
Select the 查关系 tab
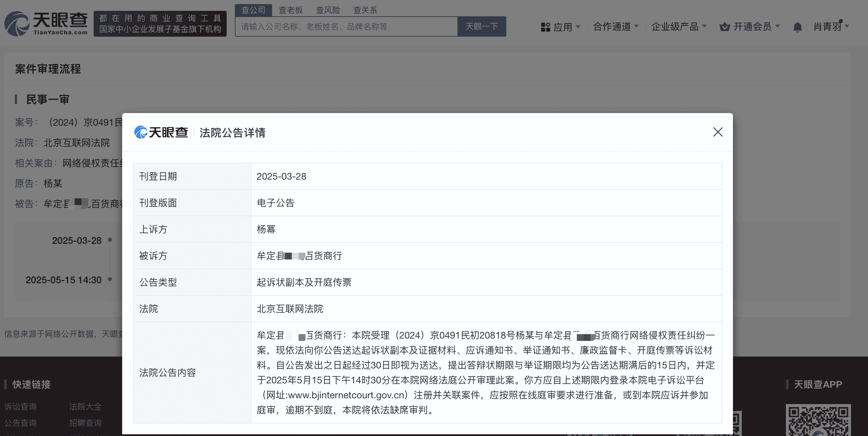point(365,10)
